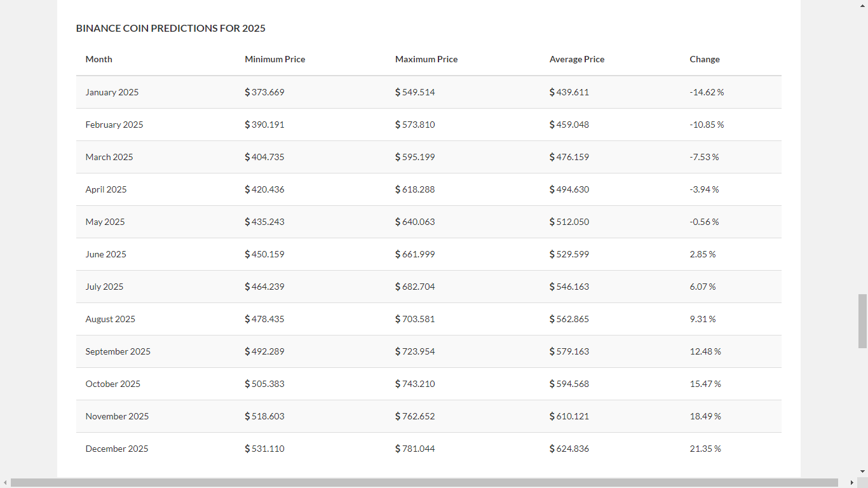
Task: Click the vertical scrollbar down arrow
Action: 862,471
